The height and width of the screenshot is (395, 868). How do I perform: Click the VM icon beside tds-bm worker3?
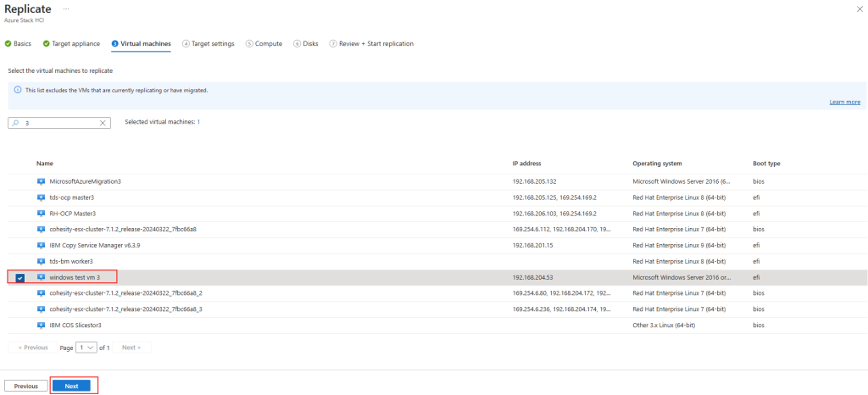click(x=41, y=261)
